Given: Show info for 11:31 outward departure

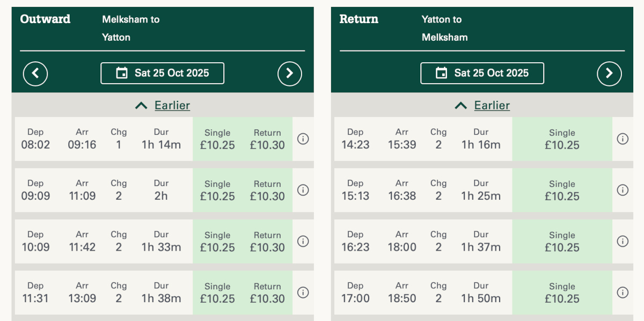Looking at the screenshot, I should pyautogui.click(x=303, y=293).
